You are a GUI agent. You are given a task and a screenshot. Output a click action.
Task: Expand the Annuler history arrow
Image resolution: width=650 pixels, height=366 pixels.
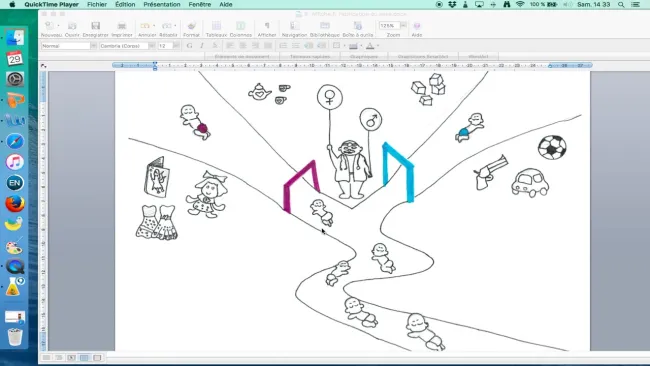(x=154, y=26)
